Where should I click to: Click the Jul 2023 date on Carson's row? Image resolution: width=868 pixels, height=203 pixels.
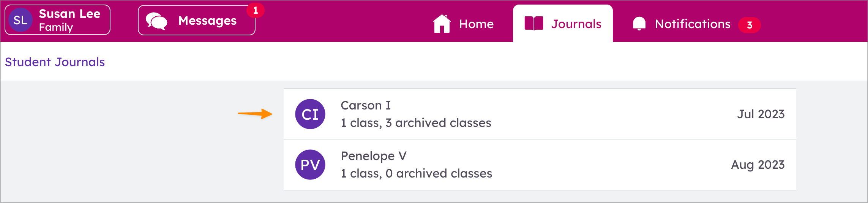click(x=761, y=114)
